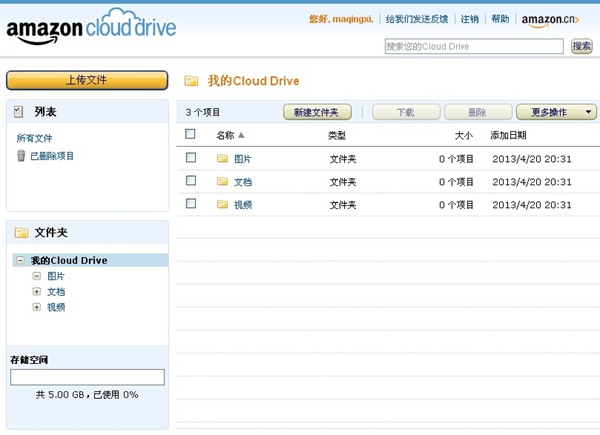This screenshot has height=435, width=600.
Task: Open 已删除项目 link
Action: click(x=52, y=156)
